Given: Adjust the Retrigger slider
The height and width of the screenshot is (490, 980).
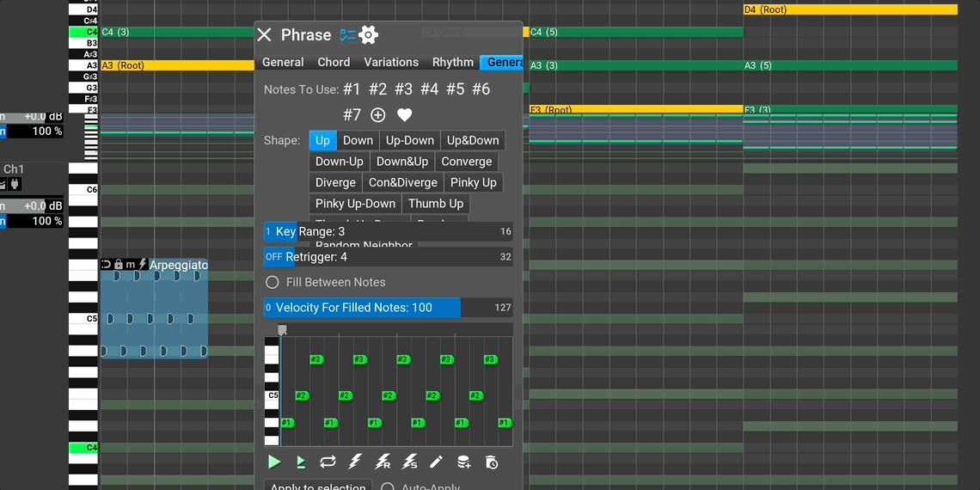Looking at the screenshot, I should click(388, 257).
